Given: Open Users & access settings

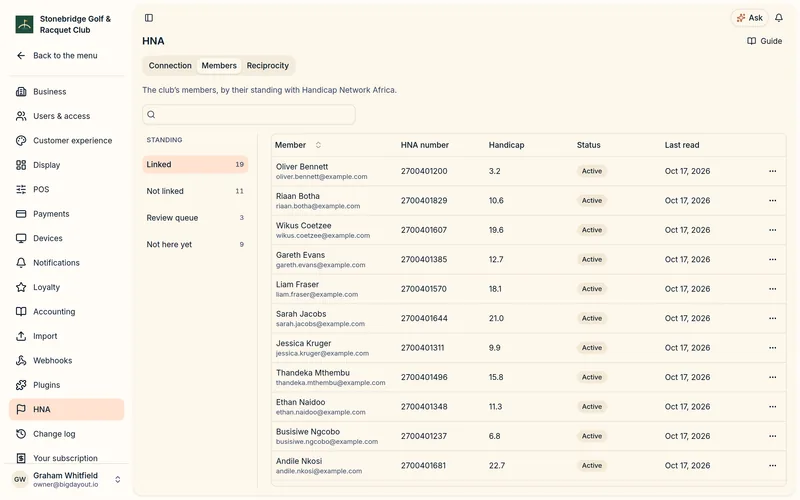Looking at the screenshot, I should [x=66, y=116].
